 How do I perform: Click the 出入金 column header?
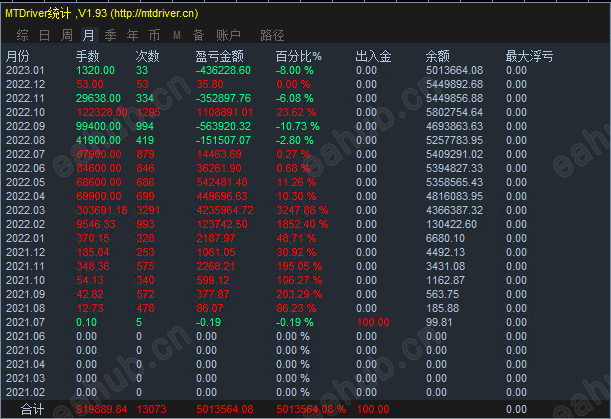click(373, 57)
